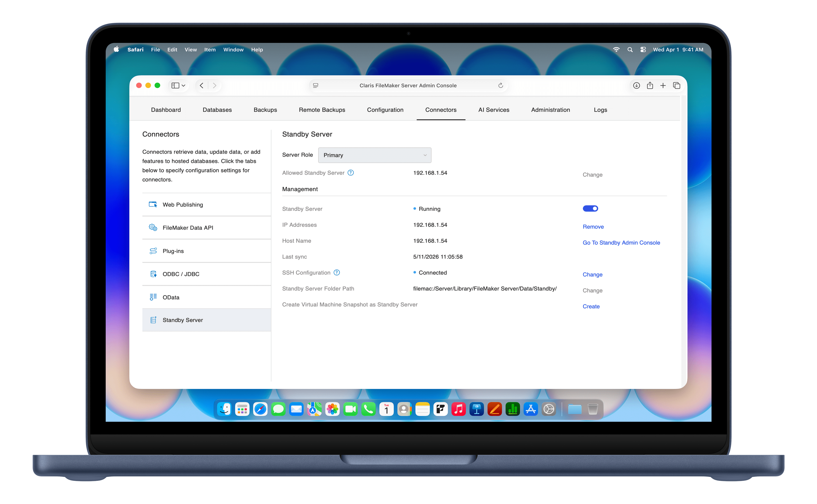
Task: Select the AI Services tab
Action: [494, 110]
